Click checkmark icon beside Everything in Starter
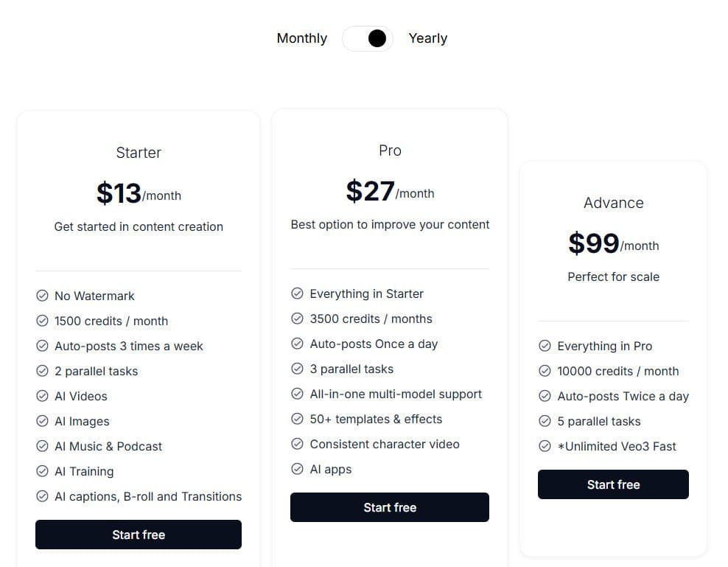This screenshot has width=728, height=567. tap(298, 293)
